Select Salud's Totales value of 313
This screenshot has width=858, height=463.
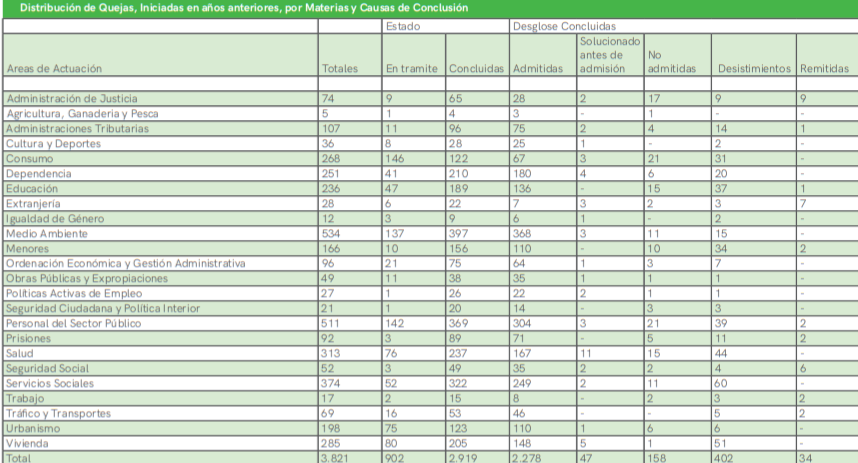pos(332,353)
